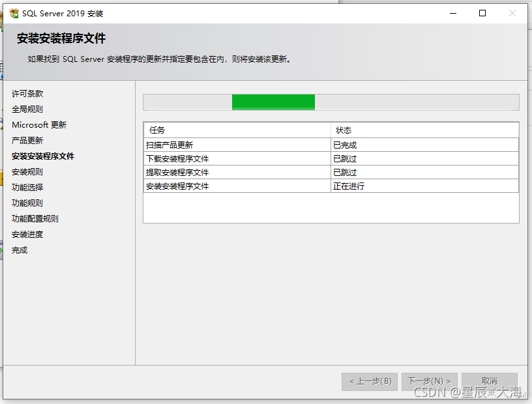532x404 pixels.
Task: Click the 任务 column header
Action: pyautogui.click(x=237, y=130)
